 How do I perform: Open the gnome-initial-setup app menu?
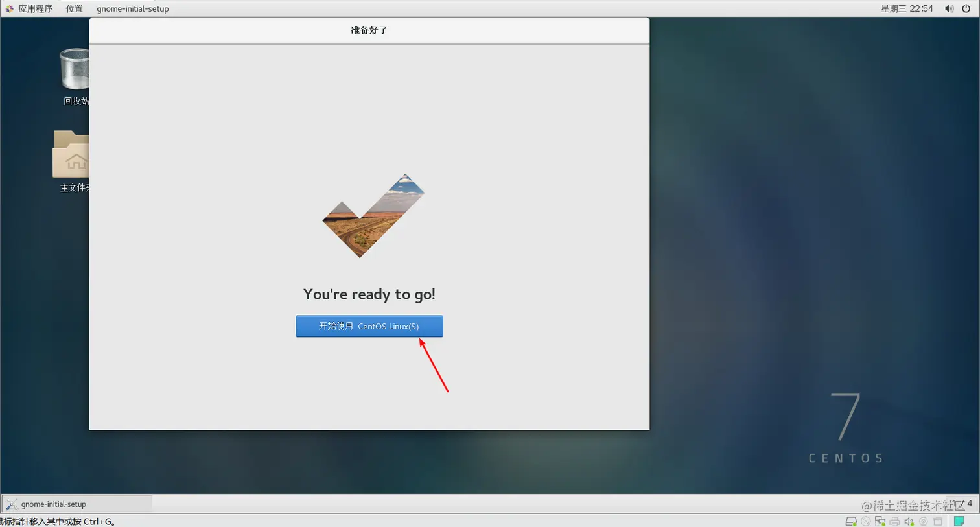click(x=133, y=9)
